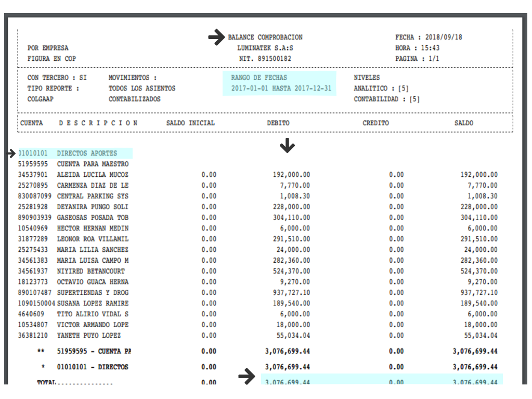Select the CREDITO column header
Screen dimensions: 532x399
(x=376, y=123)
